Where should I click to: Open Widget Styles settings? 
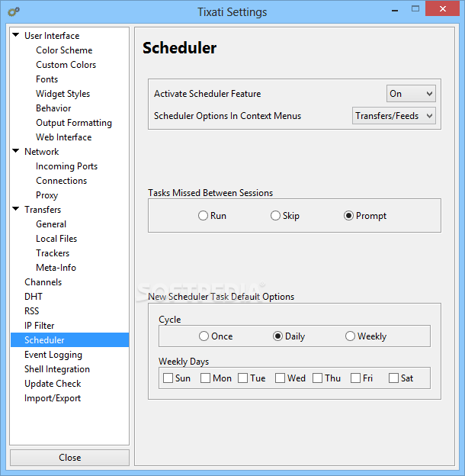click(x=63, y=94)
